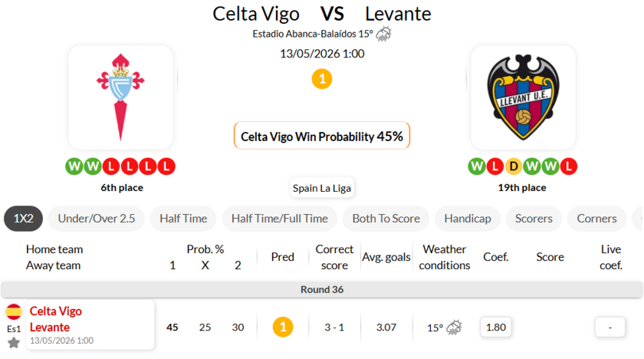The image size is (644, 359).
Task: Click the Levante club crest
Action: 523,97
